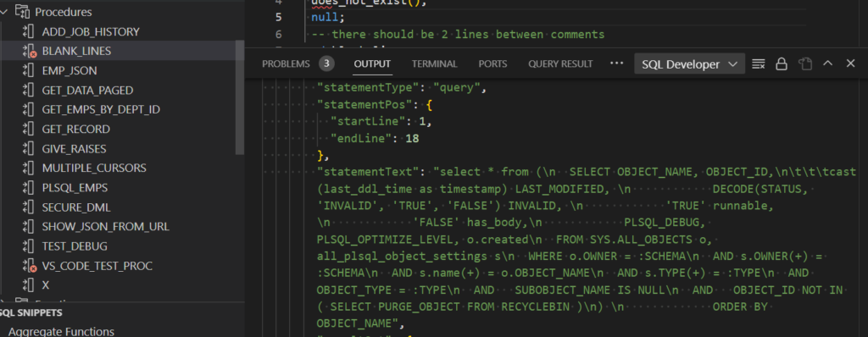Open the TEST_DEBUG procedure
The image size is (868, 337).
[75, 246]
